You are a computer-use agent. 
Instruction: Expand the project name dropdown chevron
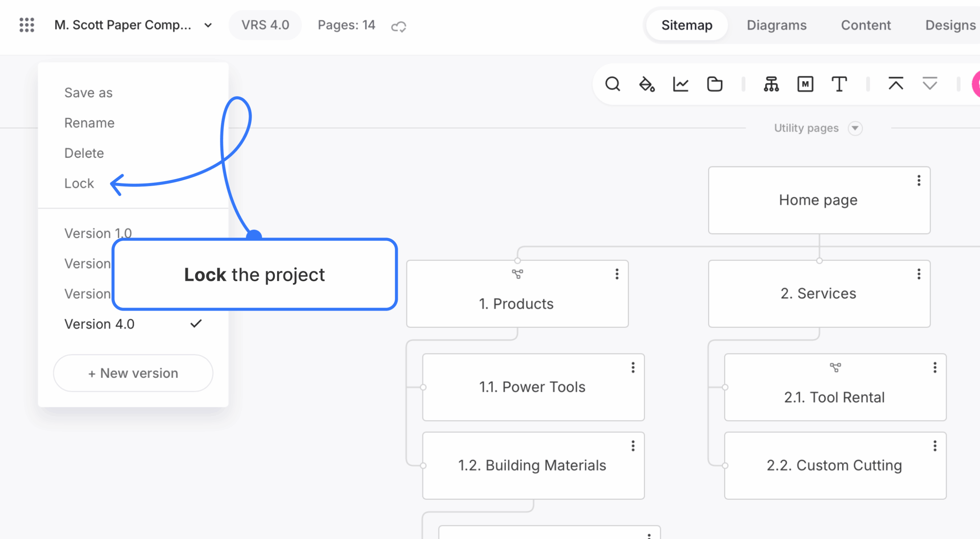(x=208, y=25)
